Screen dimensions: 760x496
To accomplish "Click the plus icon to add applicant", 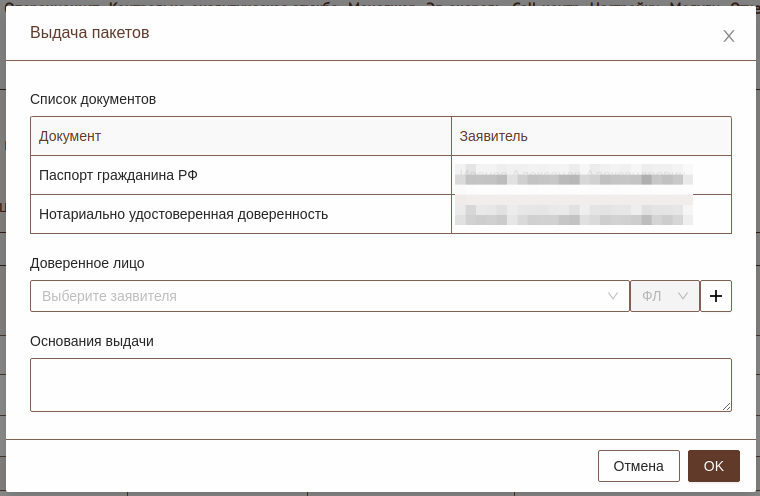I will [716, 296].
